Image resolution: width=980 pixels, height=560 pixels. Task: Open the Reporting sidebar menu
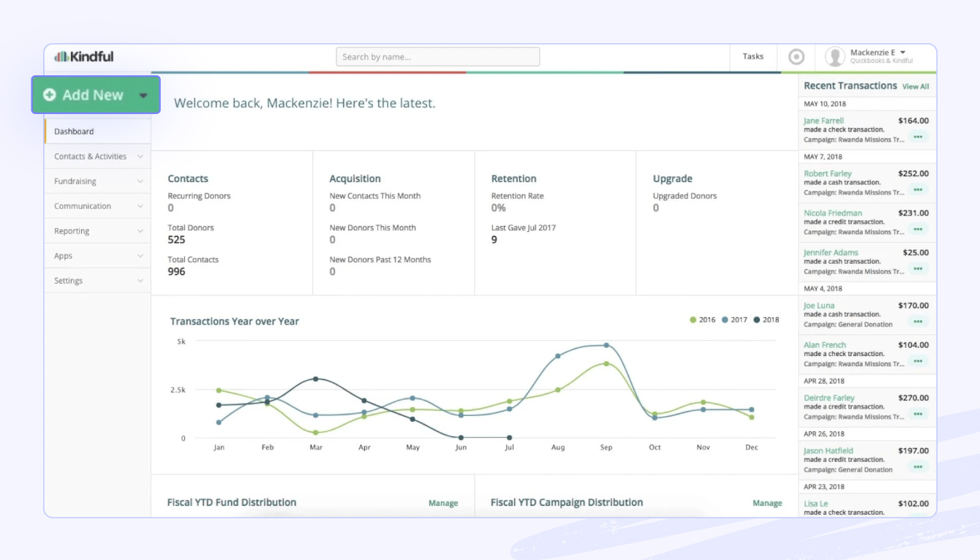[97, 231]
